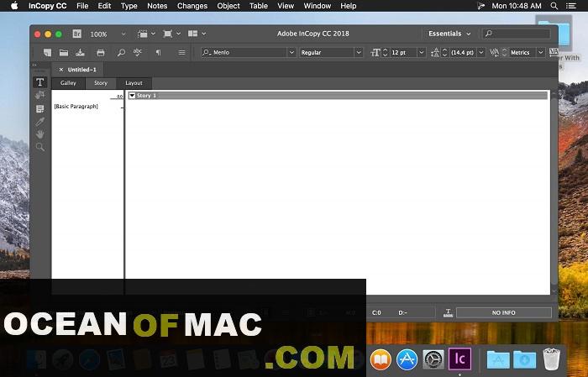Image resolution: width=588 pixels, height=377 pixels.
Task: Open the view options dropdown arrow
Action: [154, 34]
